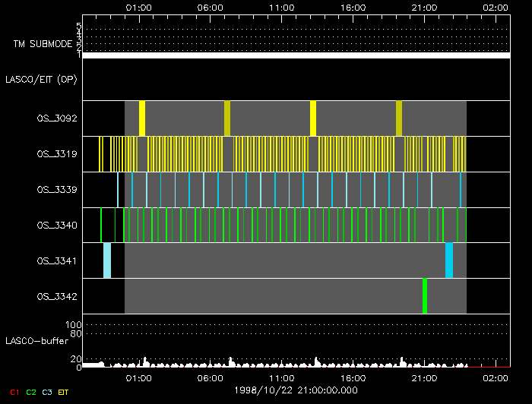532x404 pixels.
Task: Select the light cyan block in OS_3341 row
Action: (107, 260)
